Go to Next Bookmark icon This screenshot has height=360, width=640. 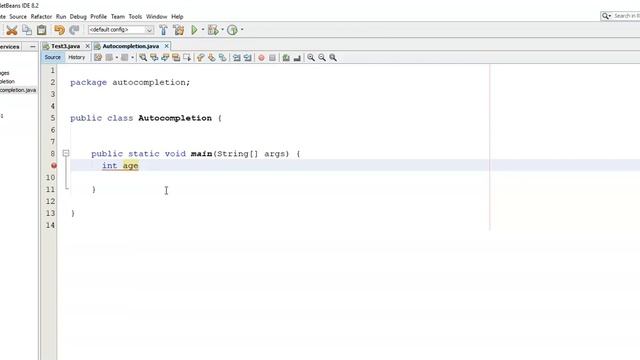[x=211, y=58]
